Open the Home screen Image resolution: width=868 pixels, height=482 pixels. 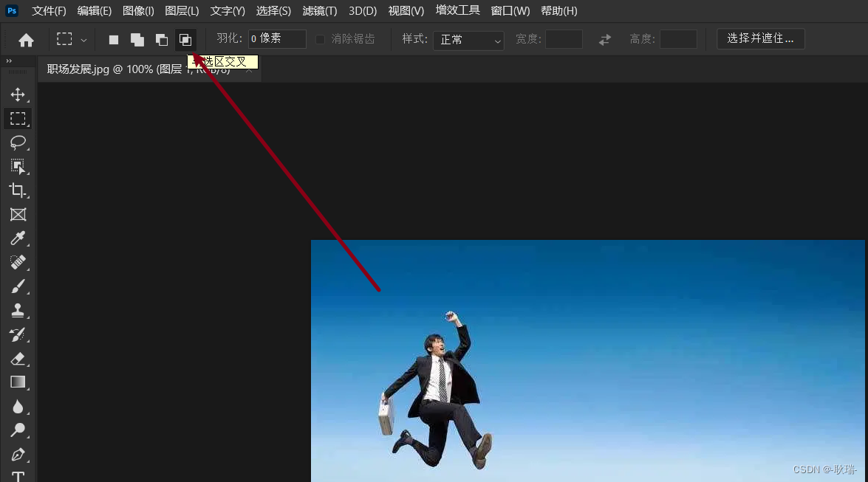click(x=26, y=38)
